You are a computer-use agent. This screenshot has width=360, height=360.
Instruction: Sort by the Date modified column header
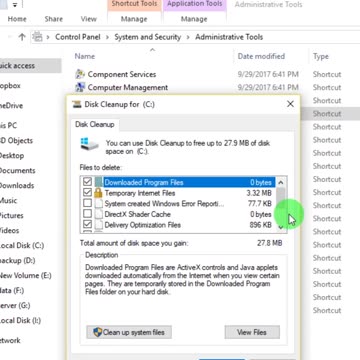(x=261, y=56)
